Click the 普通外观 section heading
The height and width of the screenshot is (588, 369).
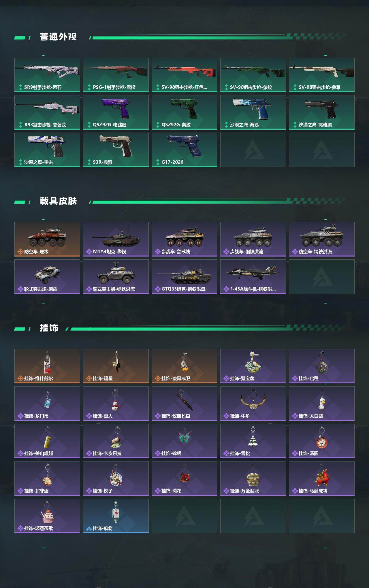[58, 37]
